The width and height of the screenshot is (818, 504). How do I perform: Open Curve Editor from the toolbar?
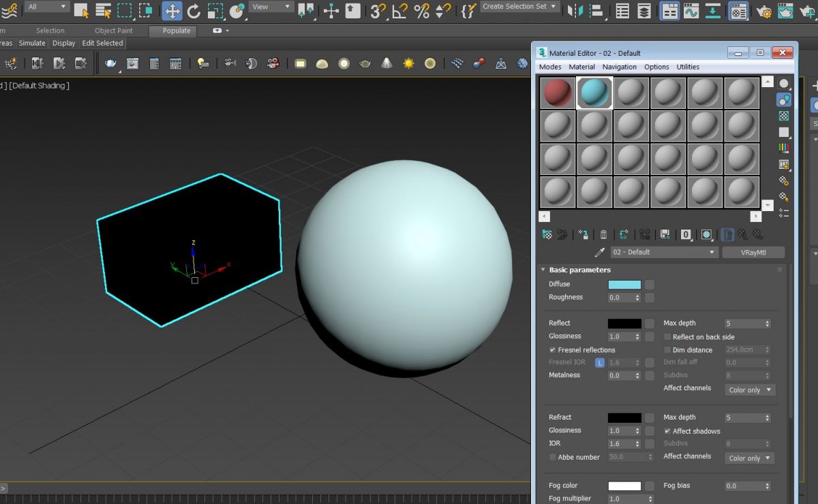(x=691, y=11)
